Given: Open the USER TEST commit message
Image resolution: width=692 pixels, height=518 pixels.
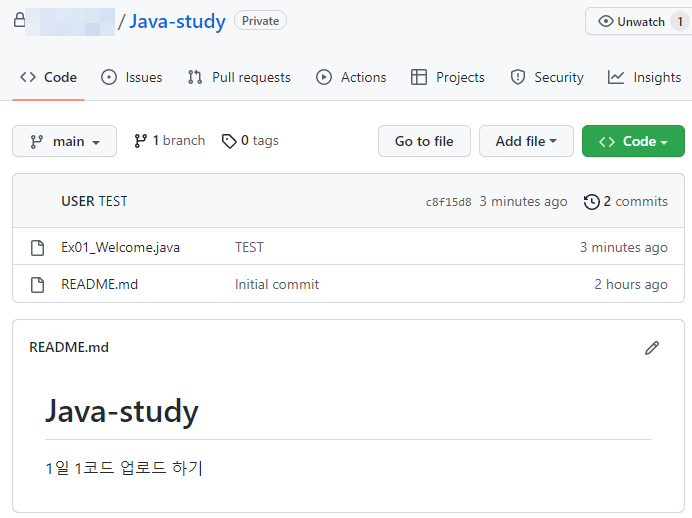Looking at the screenshot, I should click(x=94, y=201).
